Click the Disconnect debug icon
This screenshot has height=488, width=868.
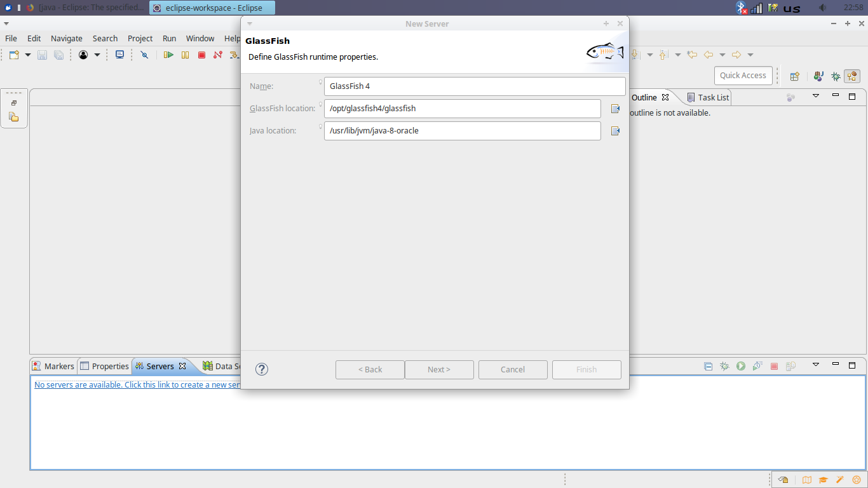218,55
